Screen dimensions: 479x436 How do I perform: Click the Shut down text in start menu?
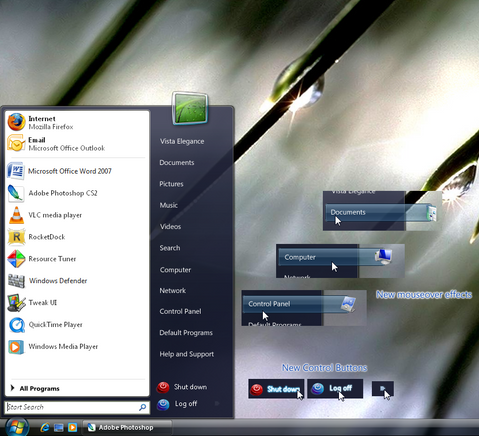(190, 387)
